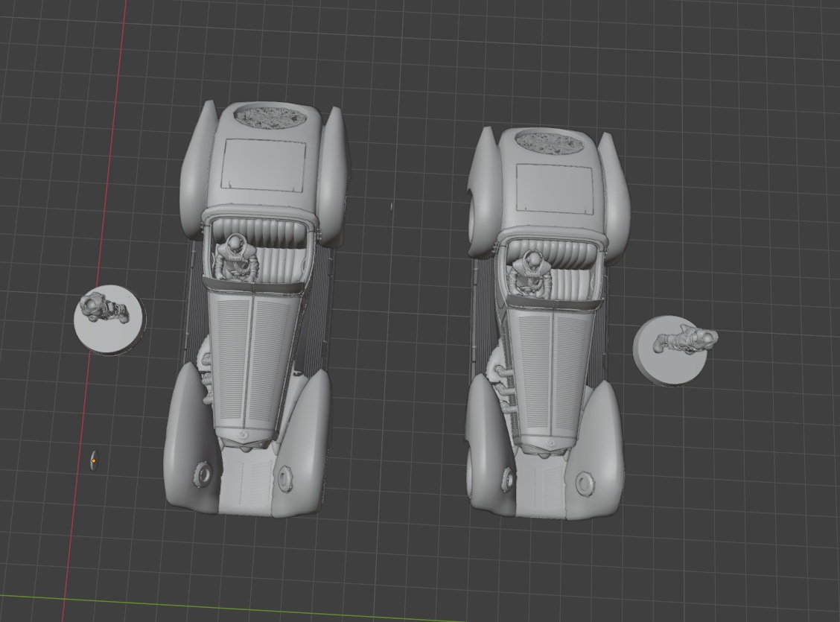Click the right car's rectangular trunk panel
840x622 pixels.
(x=555, y=189)
